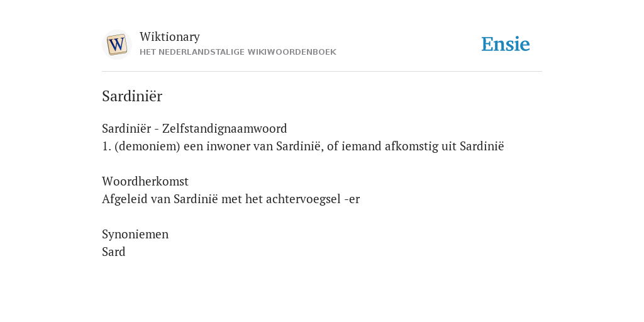Click the suffix -er text
Image resolution: width=644 pixels, height=322 pixels.
click(352, 199)
